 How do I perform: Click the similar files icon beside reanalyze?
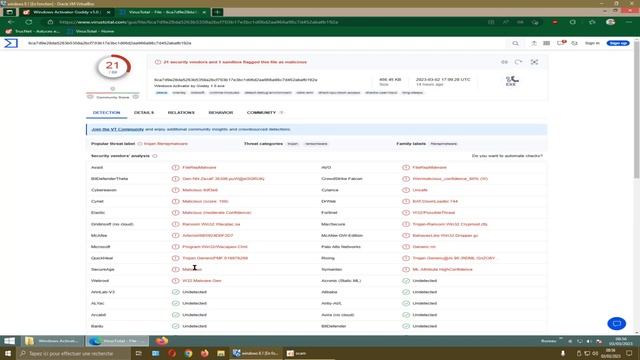coord(504,62)
